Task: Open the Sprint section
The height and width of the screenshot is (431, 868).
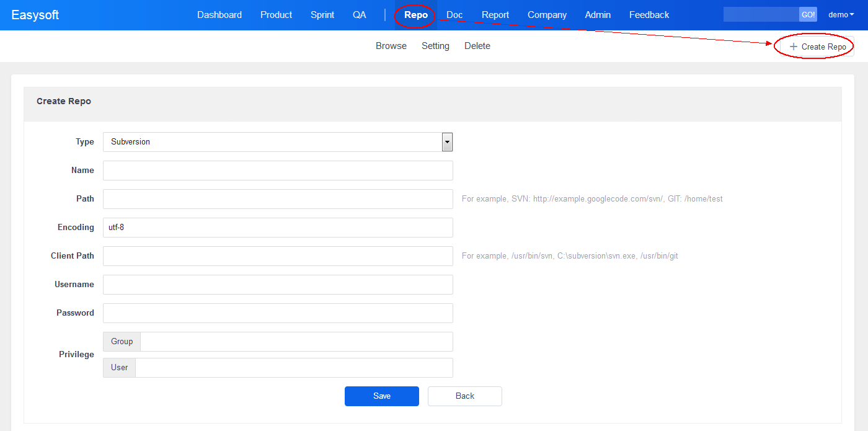Action: [x=322, y=15]
